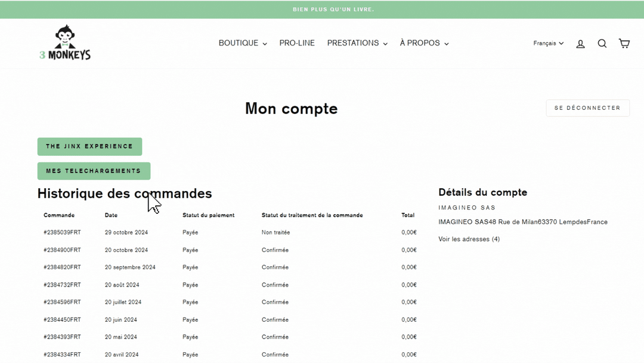Click the 3 Monkeys logo
This screenshot has width=644, height=363.
point(65,43)
